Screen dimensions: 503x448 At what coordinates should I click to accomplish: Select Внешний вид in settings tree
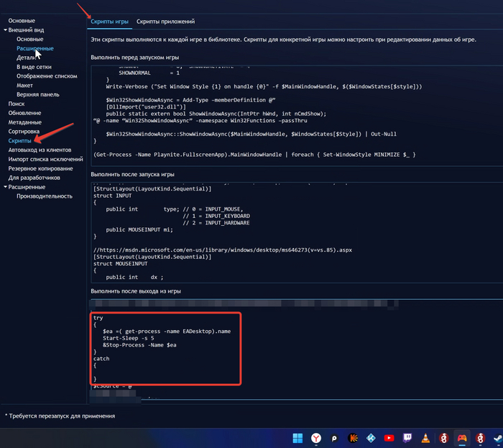(26, 30)
